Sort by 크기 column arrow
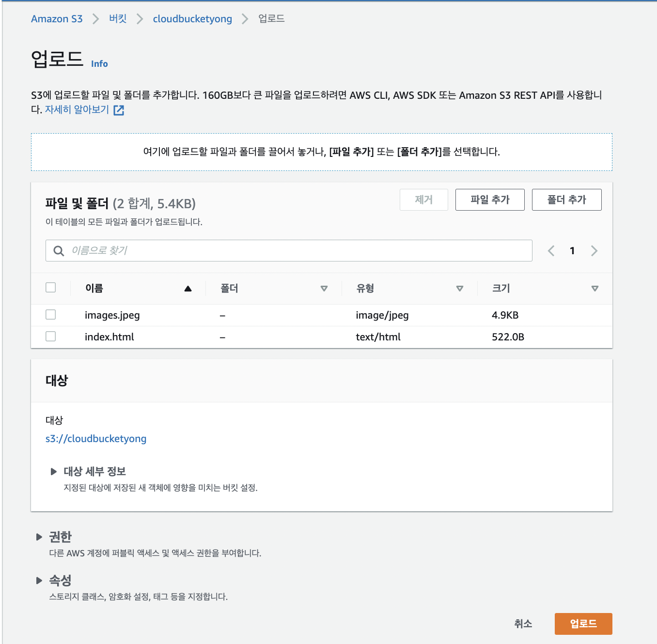 point(595,289)
